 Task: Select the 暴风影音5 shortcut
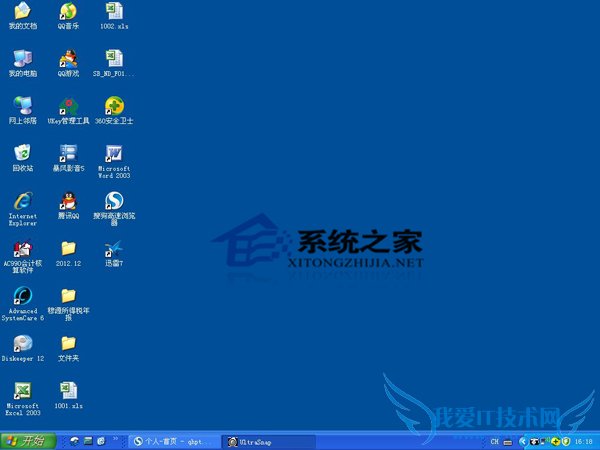pyautogui.click(x=68, y=158)
